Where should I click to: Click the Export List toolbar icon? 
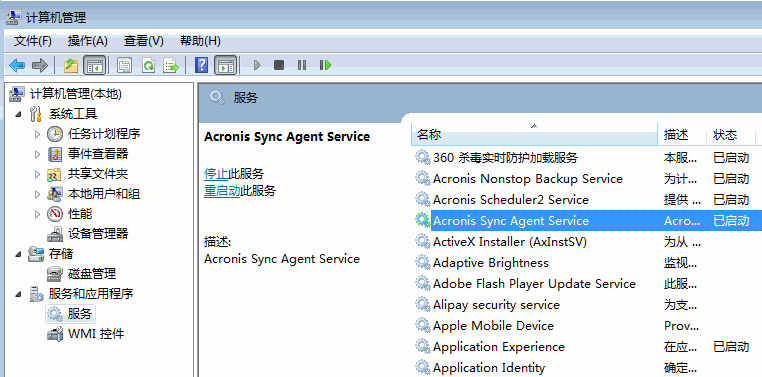click(171, 65)
